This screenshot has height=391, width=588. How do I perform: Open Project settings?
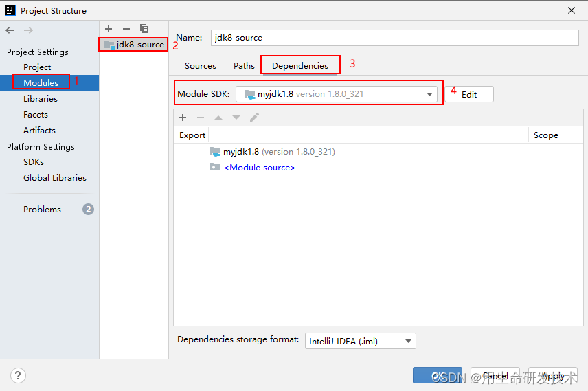(x=37, y=67)
